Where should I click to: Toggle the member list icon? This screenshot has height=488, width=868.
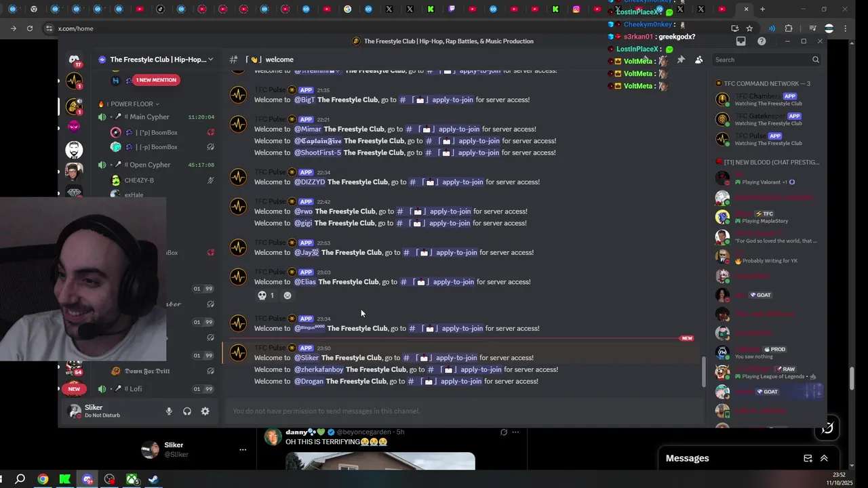(699, 60)
